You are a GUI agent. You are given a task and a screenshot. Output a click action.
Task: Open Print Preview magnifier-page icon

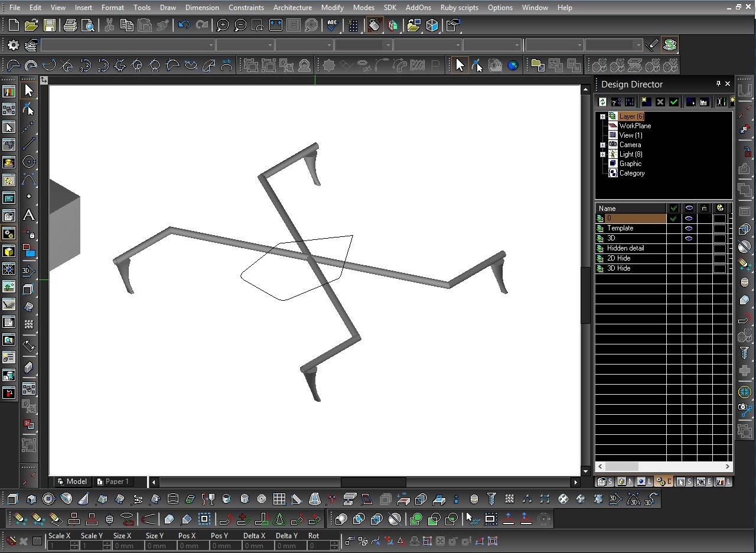pyautogui.click(x=88, y=25)
